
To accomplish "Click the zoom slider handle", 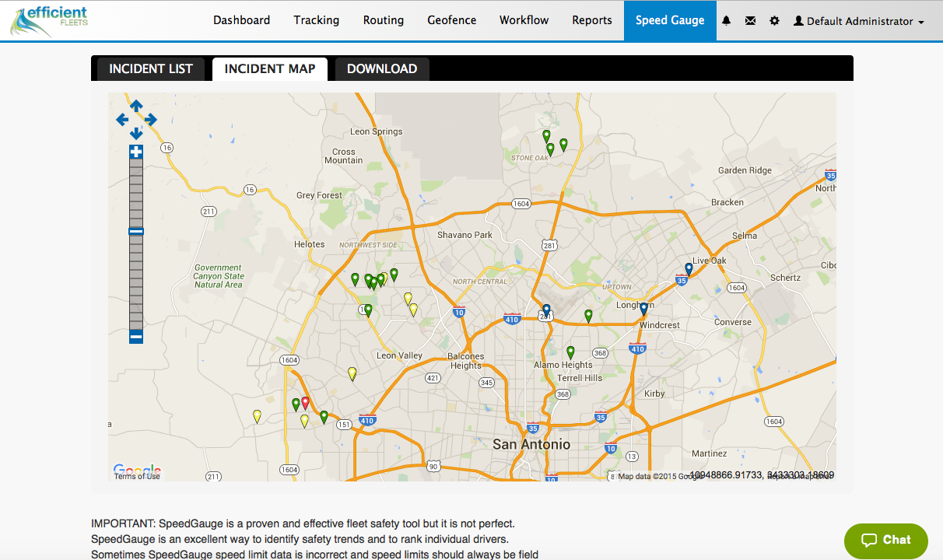I will coord(136,231).
